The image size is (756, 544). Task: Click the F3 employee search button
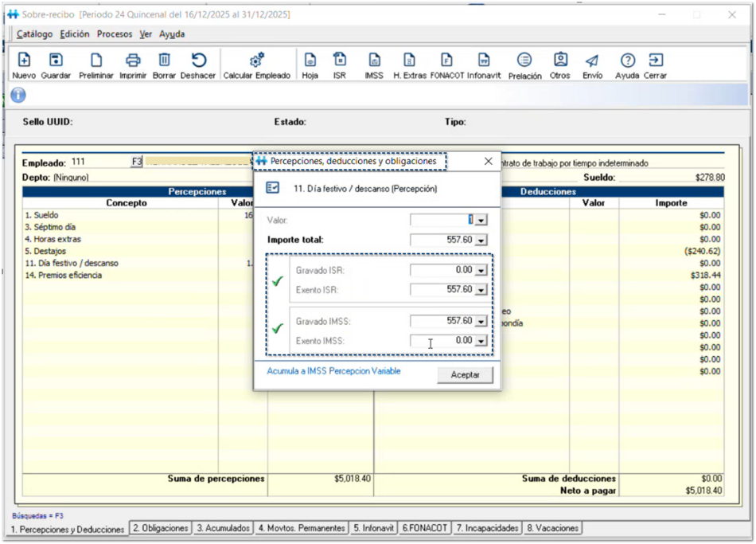pos(137,162)
